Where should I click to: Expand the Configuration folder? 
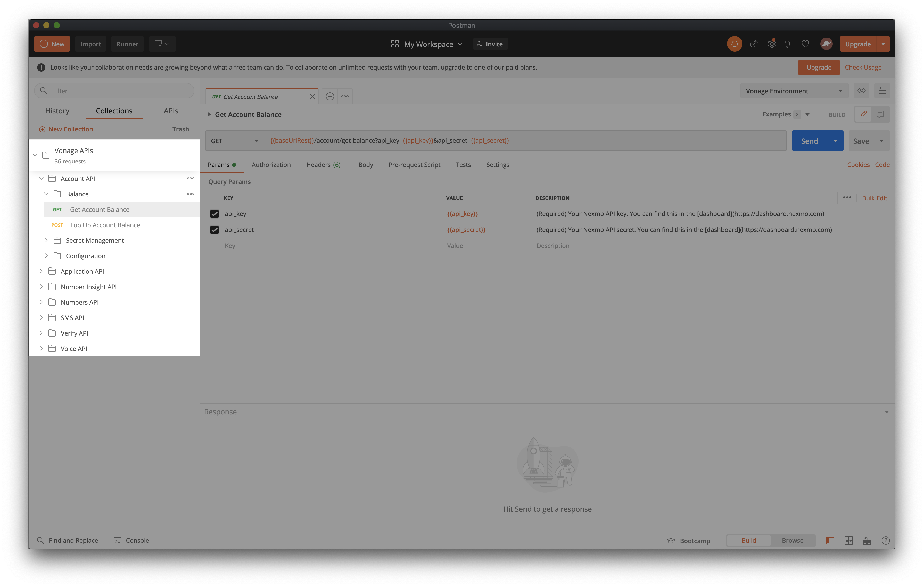(x=46, y=255)
